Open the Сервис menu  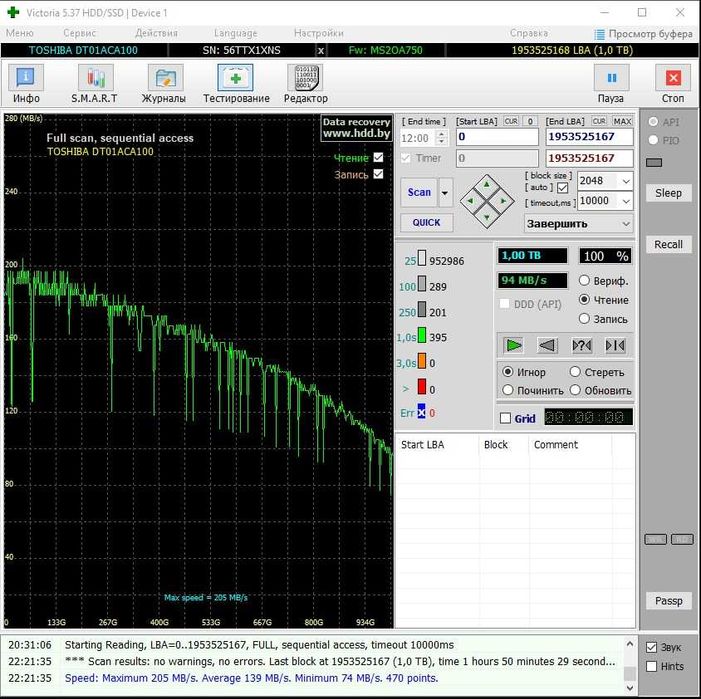80,33
